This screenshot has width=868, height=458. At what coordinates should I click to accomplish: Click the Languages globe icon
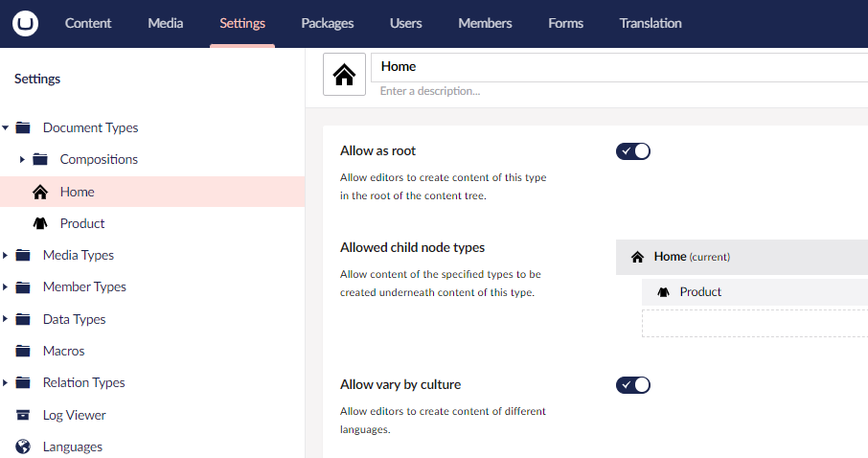coord(24,447)
